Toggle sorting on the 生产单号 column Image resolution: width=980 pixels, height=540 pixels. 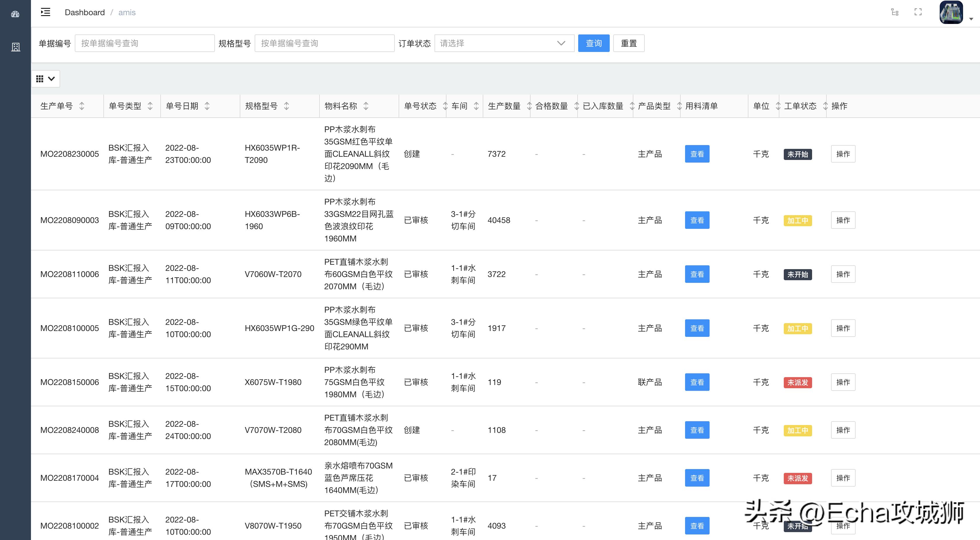pyautogui.click(x=81, y=106)
